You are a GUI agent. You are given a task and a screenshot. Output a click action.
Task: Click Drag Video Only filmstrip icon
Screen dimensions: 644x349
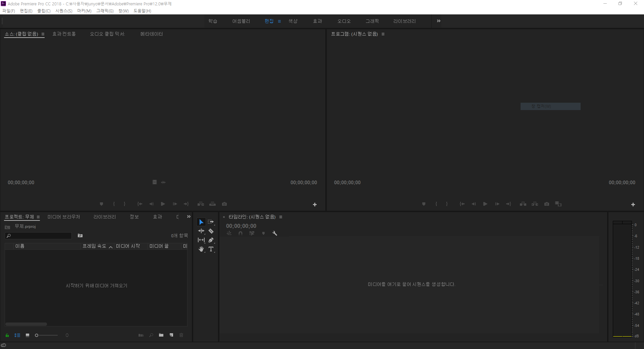pyautogui.click(x=155, y=182)
